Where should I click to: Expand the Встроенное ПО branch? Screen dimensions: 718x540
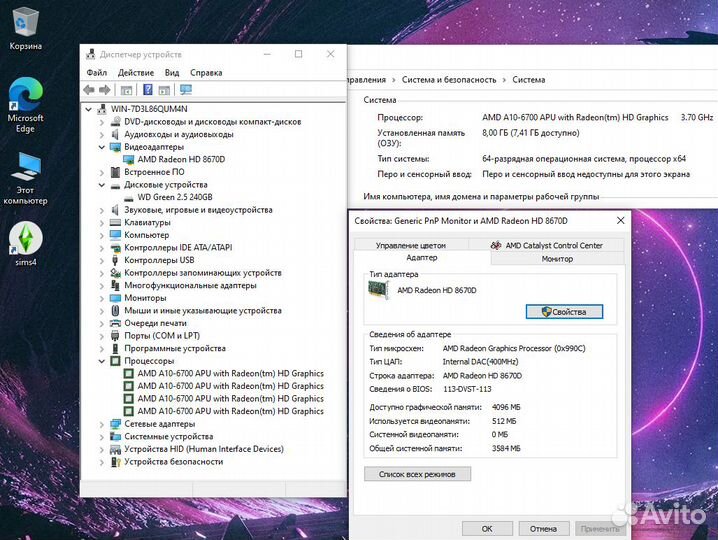102,172
